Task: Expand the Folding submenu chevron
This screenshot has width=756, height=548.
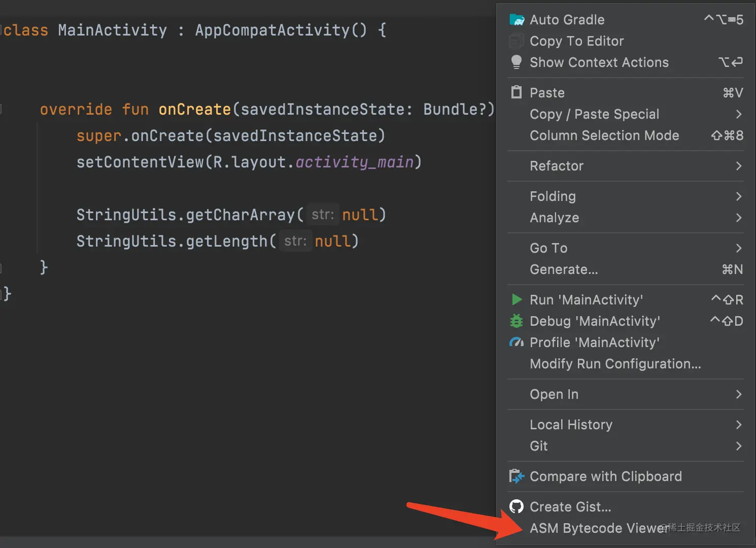Action: (x=738, y=196)
